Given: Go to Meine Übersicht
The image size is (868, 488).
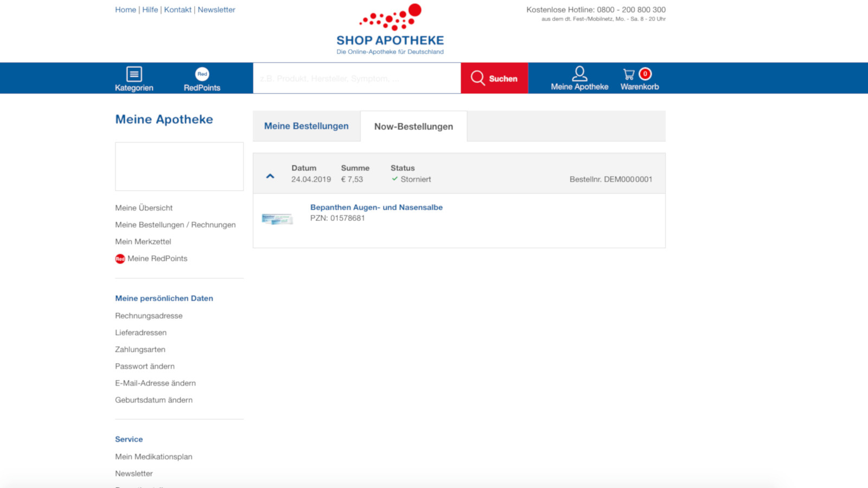Looking at the screenshot, I should 144,208.
